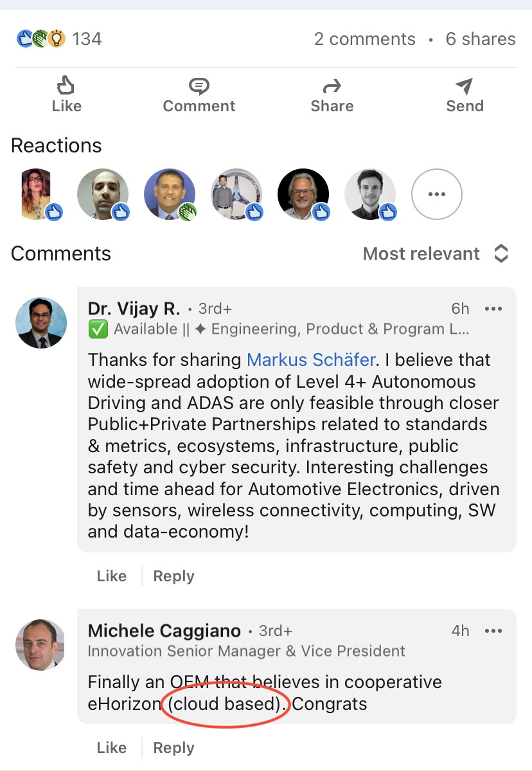Viewport: 532px width, 771px height.
Task: Click the Share arrow icon
Action: pyautogui.click(x=332, y=86)
